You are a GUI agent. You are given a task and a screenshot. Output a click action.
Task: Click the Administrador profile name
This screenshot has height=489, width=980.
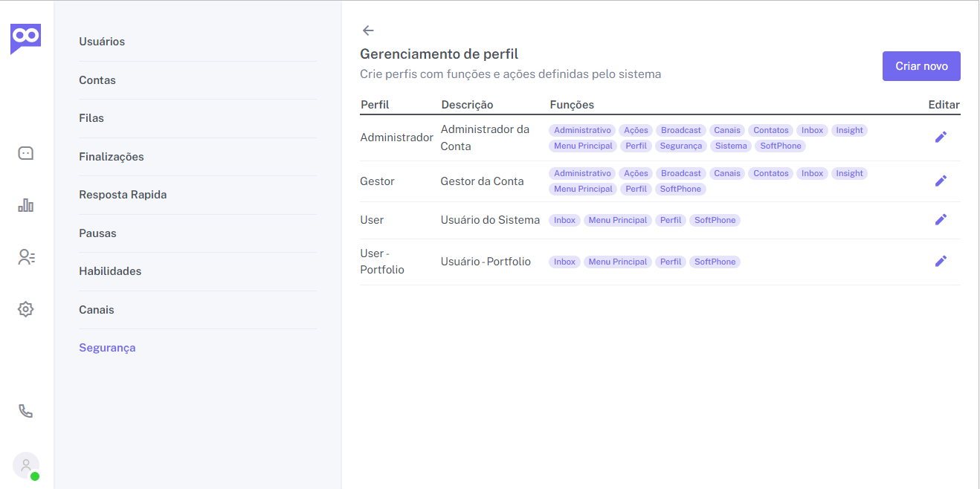[x=396, y=137]
